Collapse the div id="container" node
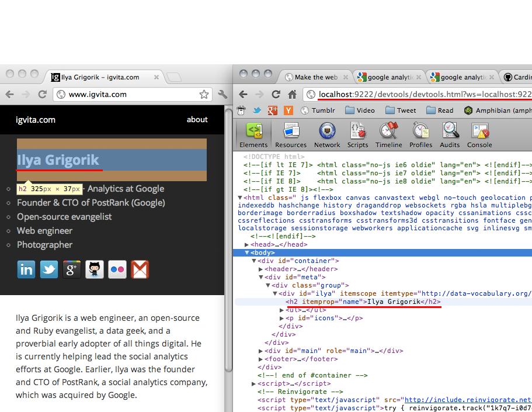The height and width of the screenshot is (412, 532). pos(254,261)
